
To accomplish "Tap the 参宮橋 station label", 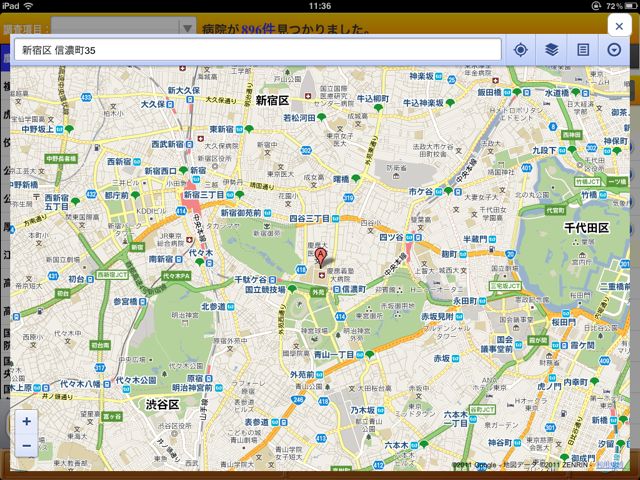I will pos(125,302).
